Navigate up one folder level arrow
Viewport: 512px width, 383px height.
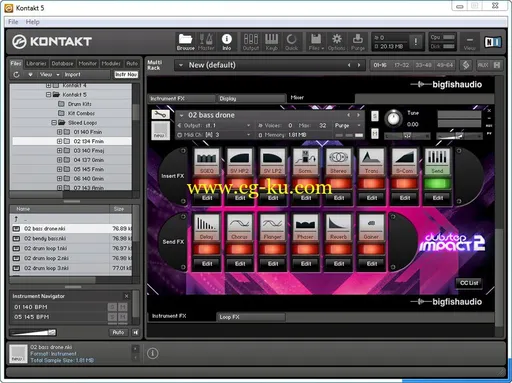click(x=16, y=219)
